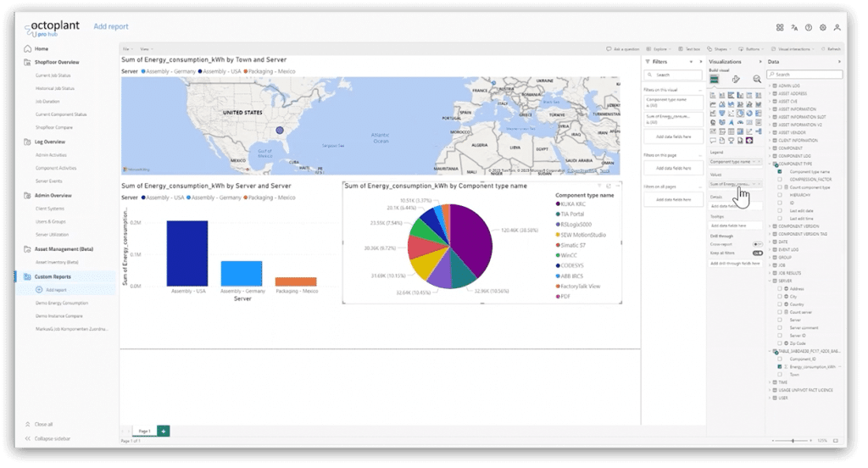Open settings gear icon in top bar

point(822,27)
